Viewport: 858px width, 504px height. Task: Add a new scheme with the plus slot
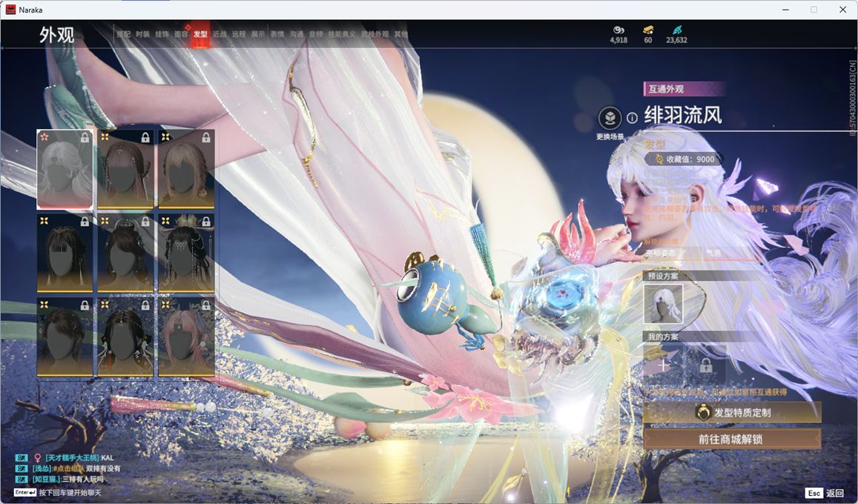[x=663, y=365]
